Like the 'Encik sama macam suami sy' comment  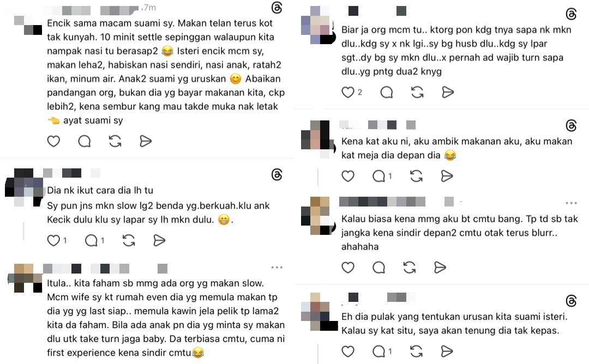click(x=53, y=142)
